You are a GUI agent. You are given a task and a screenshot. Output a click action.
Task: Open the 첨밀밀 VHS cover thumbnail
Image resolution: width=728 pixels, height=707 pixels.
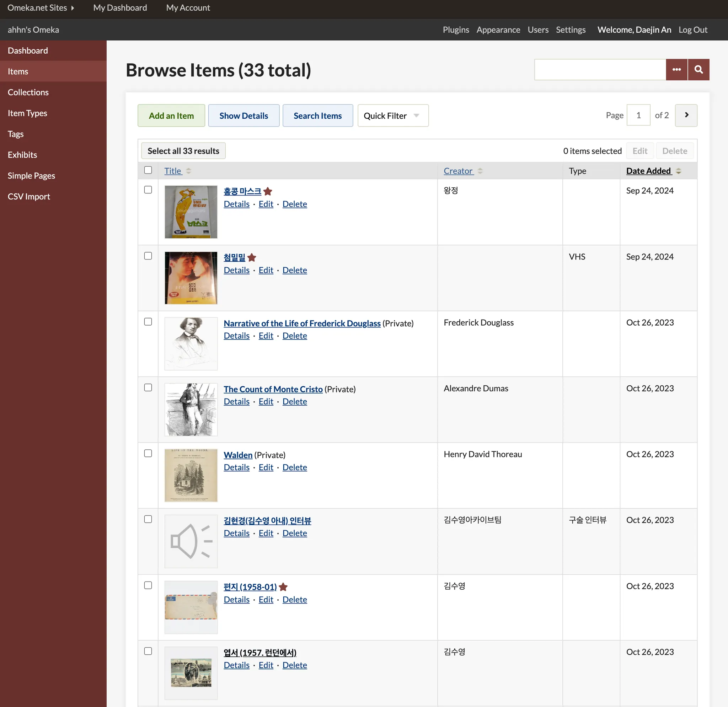point(191,278)
